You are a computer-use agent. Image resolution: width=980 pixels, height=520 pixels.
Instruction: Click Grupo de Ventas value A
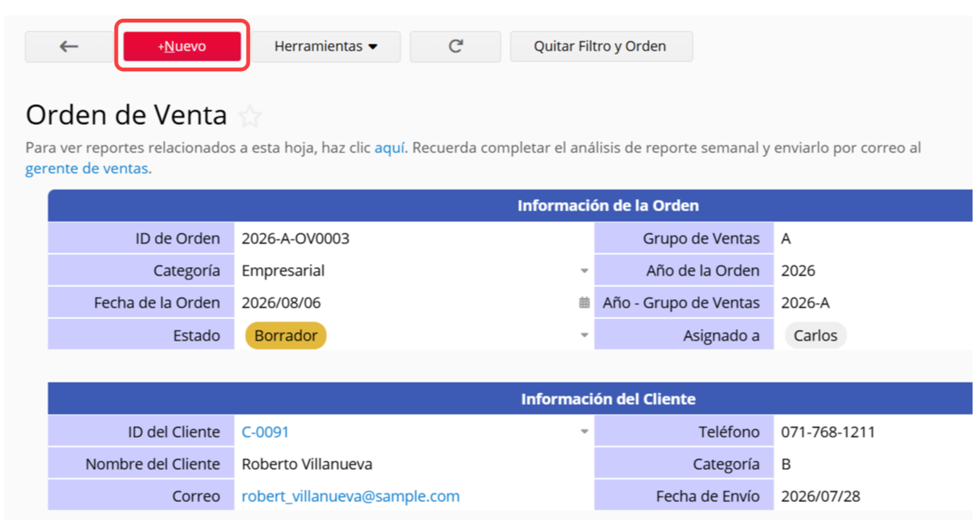pyautogui.click(x=786, y=238)
